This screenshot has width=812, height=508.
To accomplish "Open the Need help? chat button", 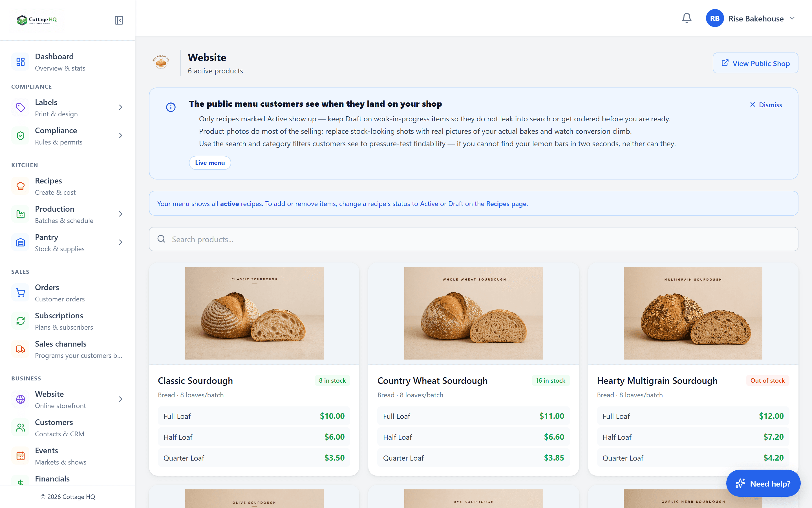I will (763, 483).
